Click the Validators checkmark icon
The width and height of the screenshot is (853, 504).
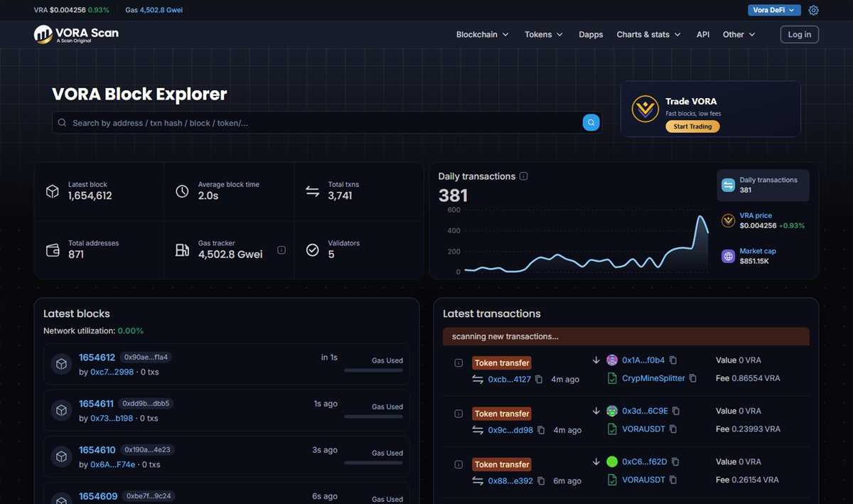tap(312, 250)
